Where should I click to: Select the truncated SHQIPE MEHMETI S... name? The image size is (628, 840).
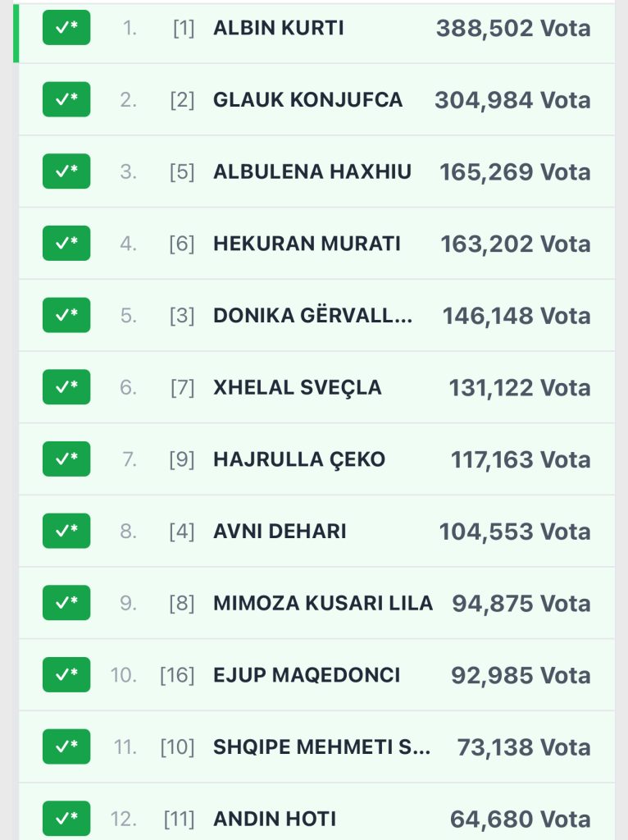pos(321,747)
